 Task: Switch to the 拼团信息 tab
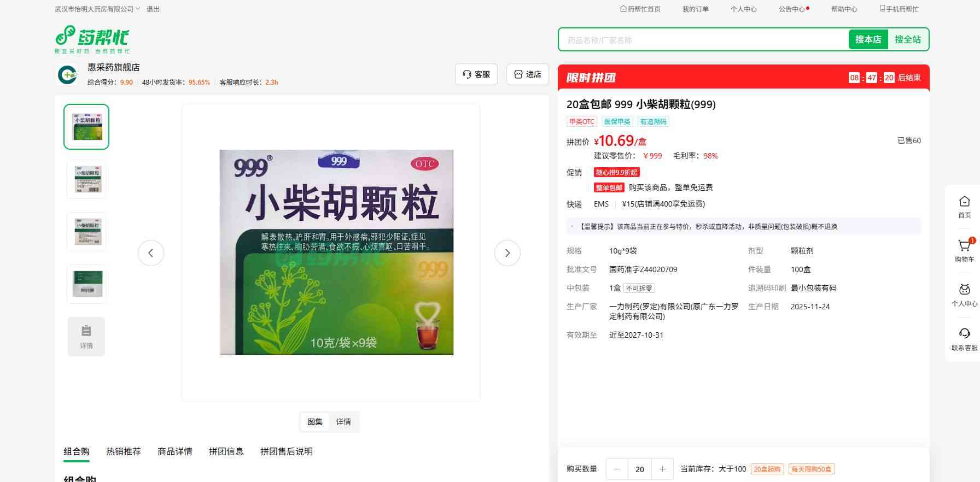tap(226, 451)
